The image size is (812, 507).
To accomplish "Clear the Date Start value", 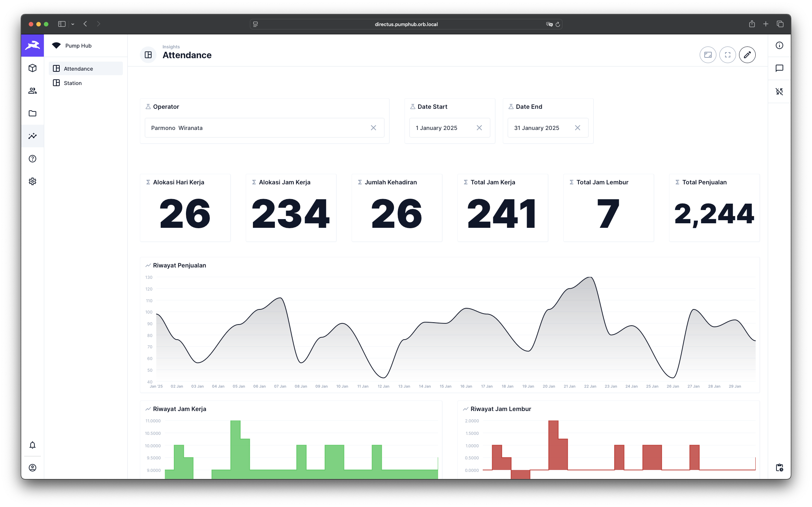I will click(x=479, y=128).
